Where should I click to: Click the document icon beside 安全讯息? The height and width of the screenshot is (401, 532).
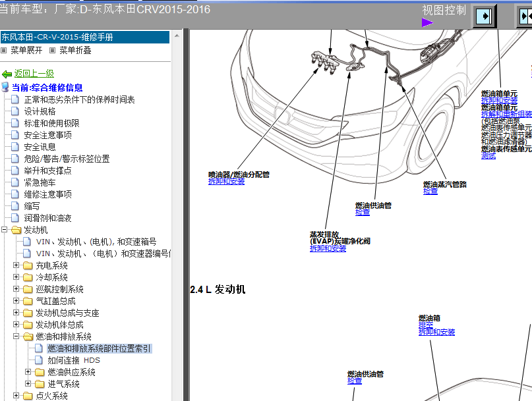[15, 147]
